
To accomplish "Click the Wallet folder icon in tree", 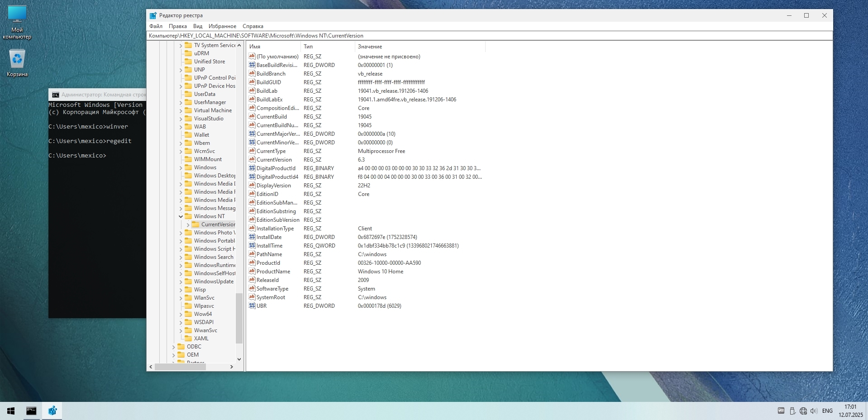I will pyautogui.click(x=188, y=134).
